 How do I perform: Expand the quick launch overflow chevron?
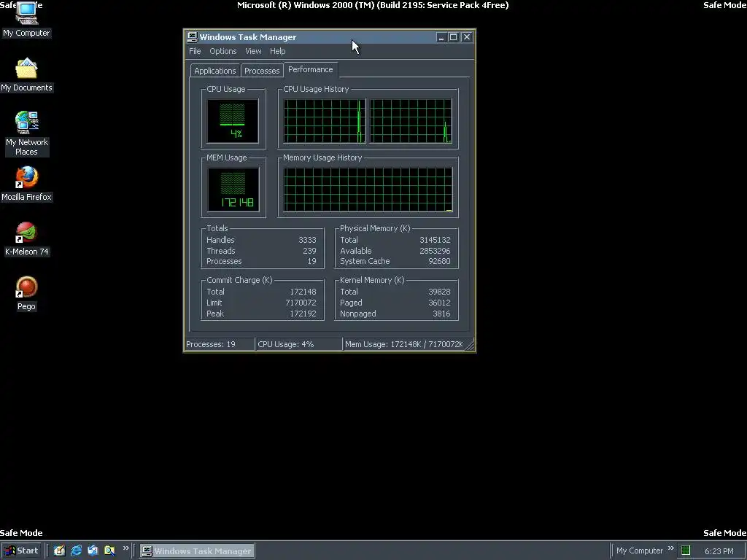pyautogui.click(x=125, y=548)
